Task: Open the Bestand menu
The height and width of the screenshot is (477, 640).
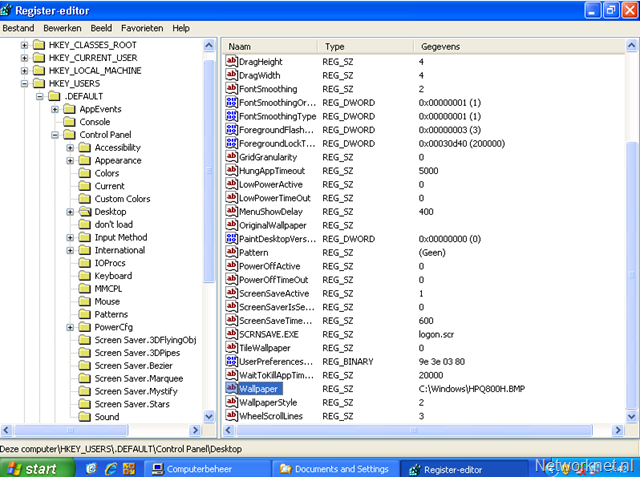Action: point(18,28)
